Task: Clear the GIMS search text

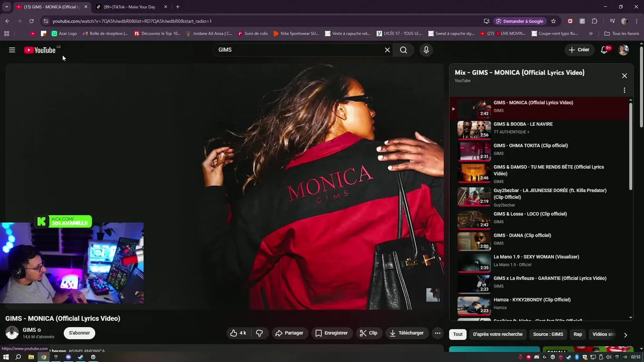Action: click(387, 50)
